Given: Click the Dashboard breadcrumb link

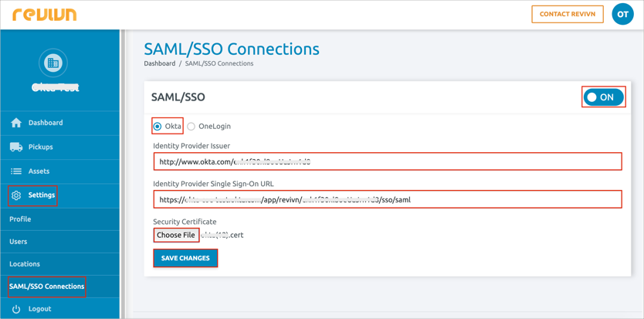Looking at the screenshot, I should point(159,63).
